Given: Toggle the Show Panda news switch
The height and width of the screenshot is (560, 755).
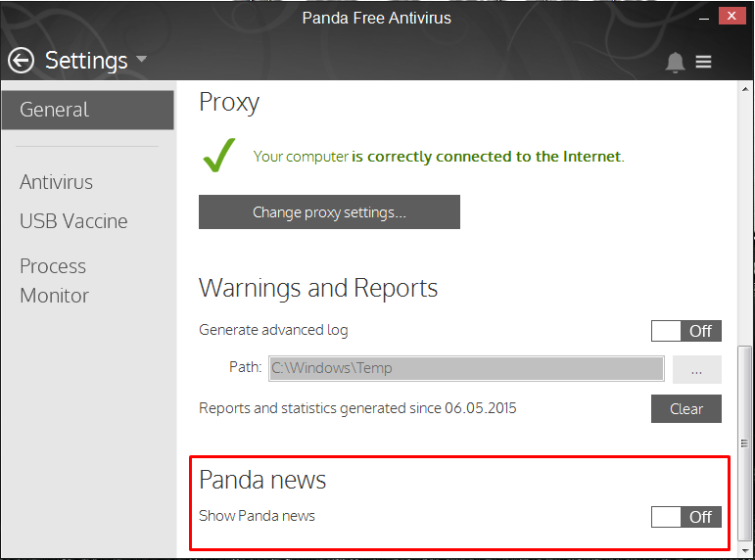Looking at the screenshot, I should pos(686,517).
